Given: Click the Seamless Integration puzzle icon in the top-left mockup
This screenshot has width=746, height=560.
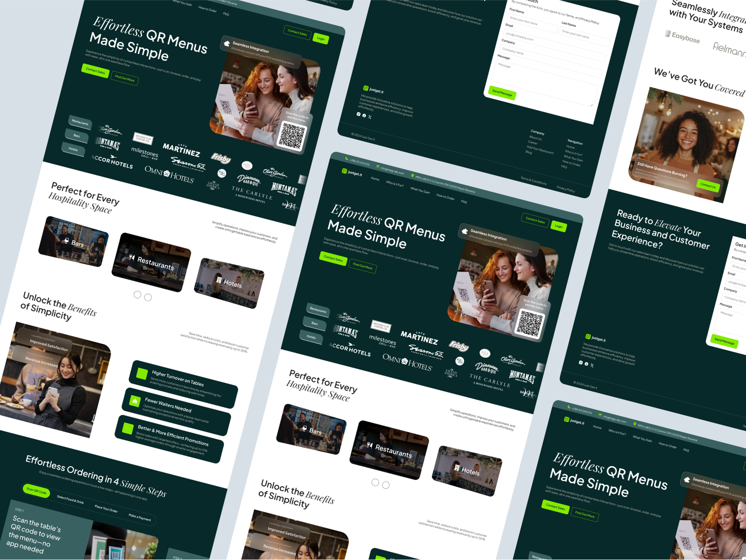Looking at the screenshot, I should click(x=227, y=43).
